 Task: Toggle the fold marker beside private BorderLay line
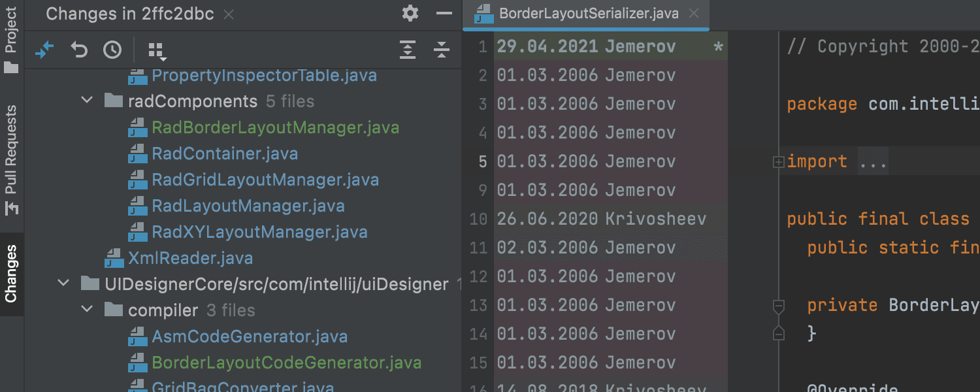click(778, 305)
